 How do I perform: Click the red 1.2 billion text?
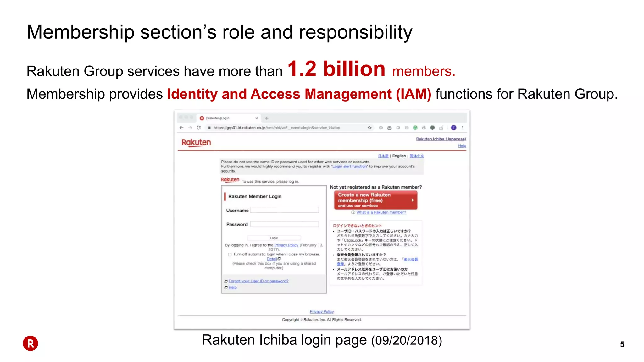pos(336,69)
